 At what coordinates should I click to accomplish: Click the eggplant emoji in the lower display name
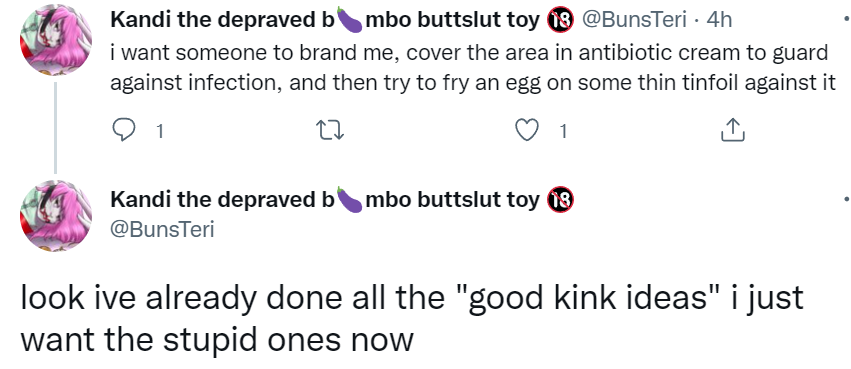(x=350, y=199)
